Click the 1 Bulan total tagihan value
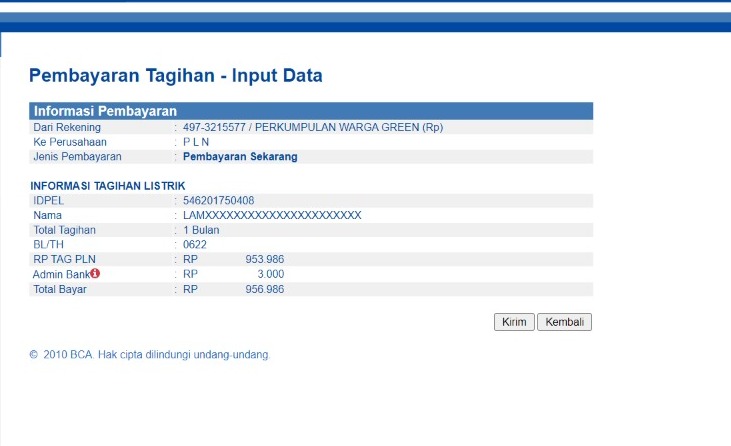Viewport: 731px width, 446px height. [x=201, y=230]
